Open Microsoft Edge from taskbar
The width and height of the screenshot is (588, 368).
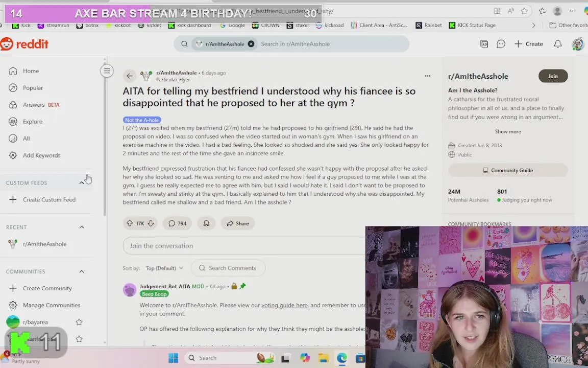click(341, 358)
